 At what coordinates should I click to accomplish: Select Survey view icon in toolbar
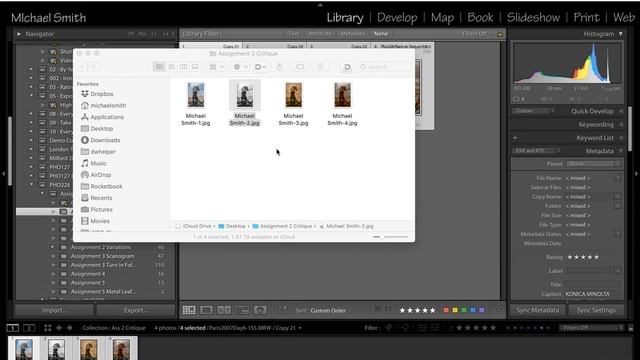click(x=242, y=310)
